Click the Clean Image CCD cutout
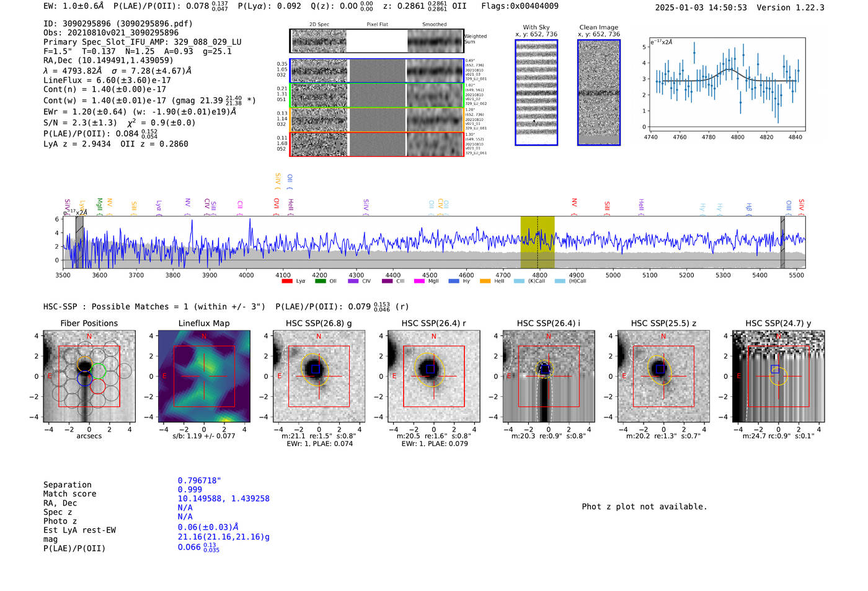This screenshot has width=868, height=591. click(x=599, y=92)
